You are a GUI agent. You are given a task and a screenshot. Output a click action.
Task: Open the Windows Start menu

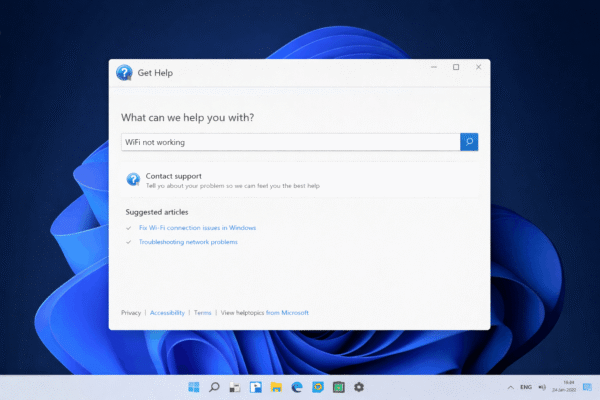194,387
